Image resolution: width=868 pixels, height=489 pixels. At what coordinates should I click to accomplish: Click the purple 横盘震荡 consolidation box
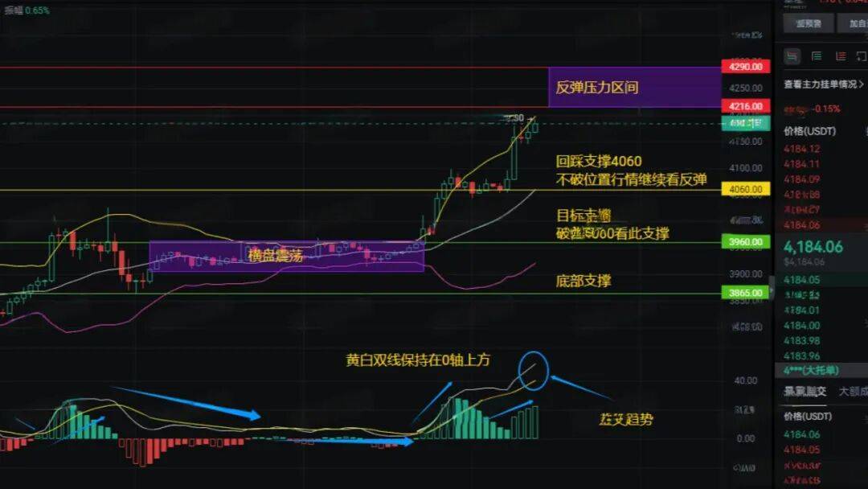pos(286,256)
